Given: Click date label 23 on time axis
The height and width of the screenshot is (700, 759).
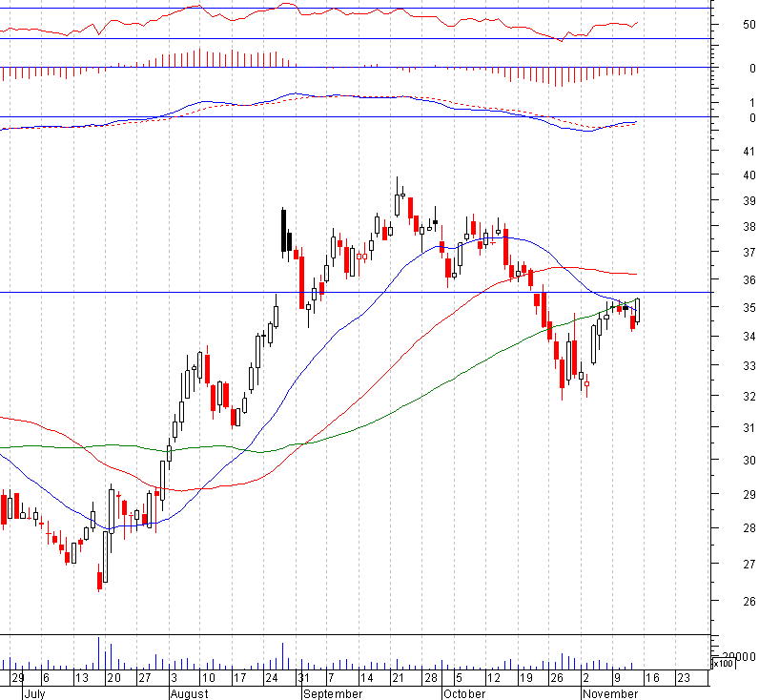Looking at the screenshot, I should [x=684, y=678].
